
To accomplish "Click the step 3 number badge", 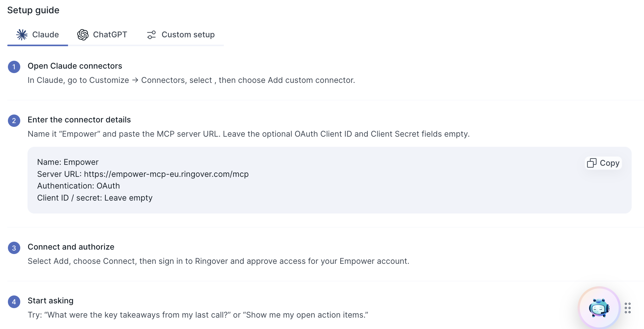I will (x=14, y=248).
